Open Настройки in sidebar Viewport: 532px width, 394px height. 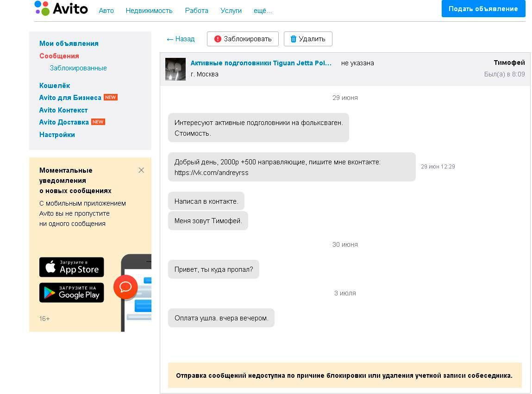click(57, 135)
